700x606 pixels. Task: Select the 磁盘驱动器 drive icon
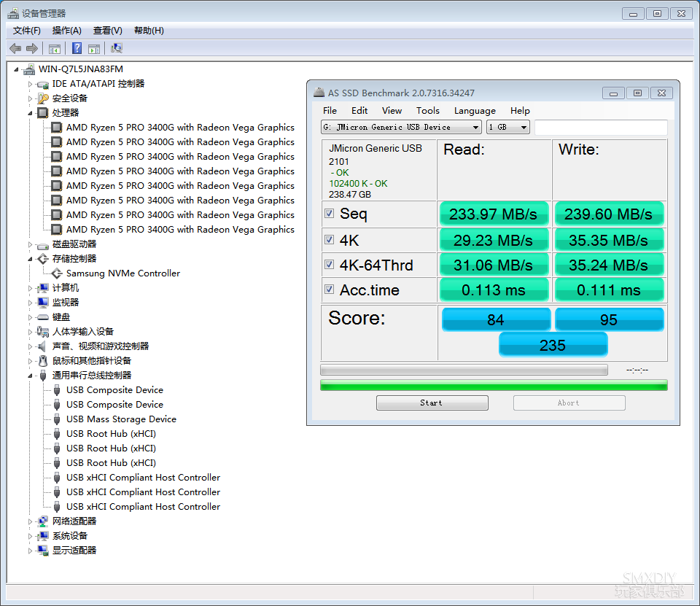[43, 244]
